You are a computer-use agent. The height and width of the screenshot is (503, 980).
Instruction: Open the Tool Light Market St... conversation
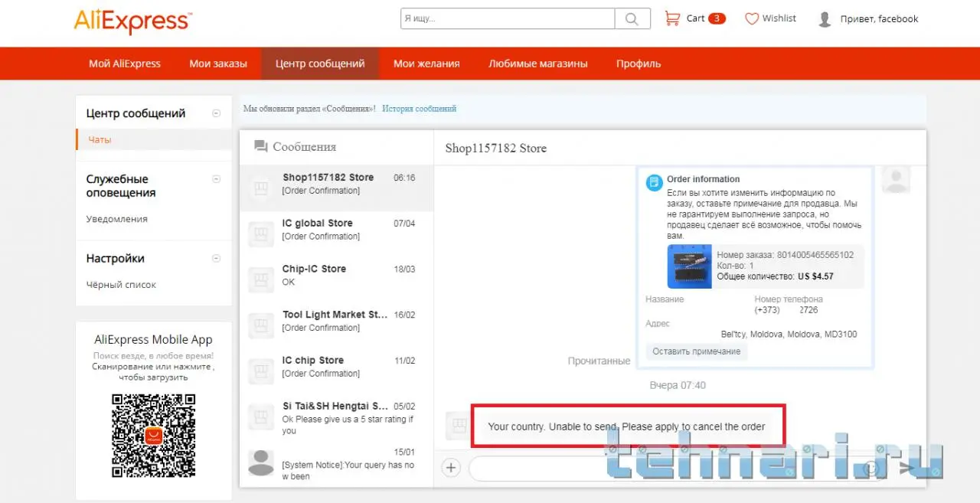(x=336, y=325)
